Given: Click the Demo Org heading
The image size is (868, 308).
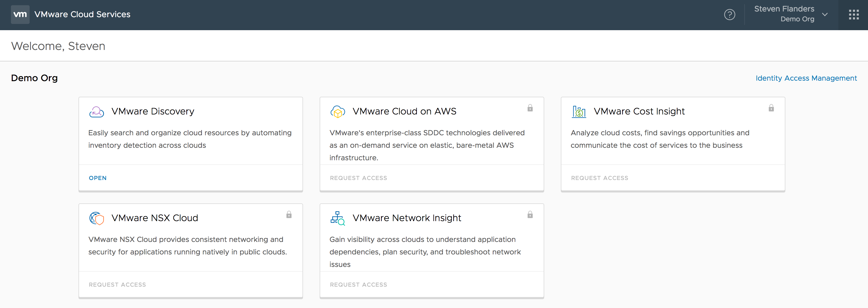Looking at the screenshot, I should click(34, 78).
